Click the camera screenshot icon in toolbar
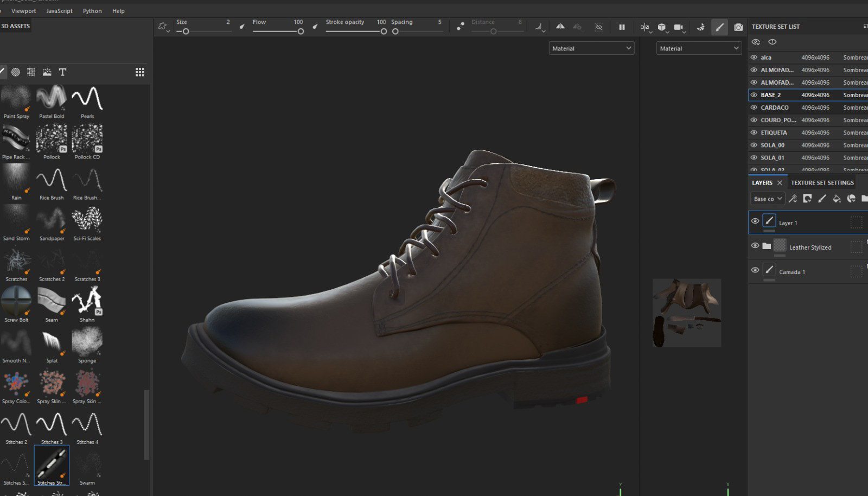The height and width of the screenshot is (496, 868). 738,27
